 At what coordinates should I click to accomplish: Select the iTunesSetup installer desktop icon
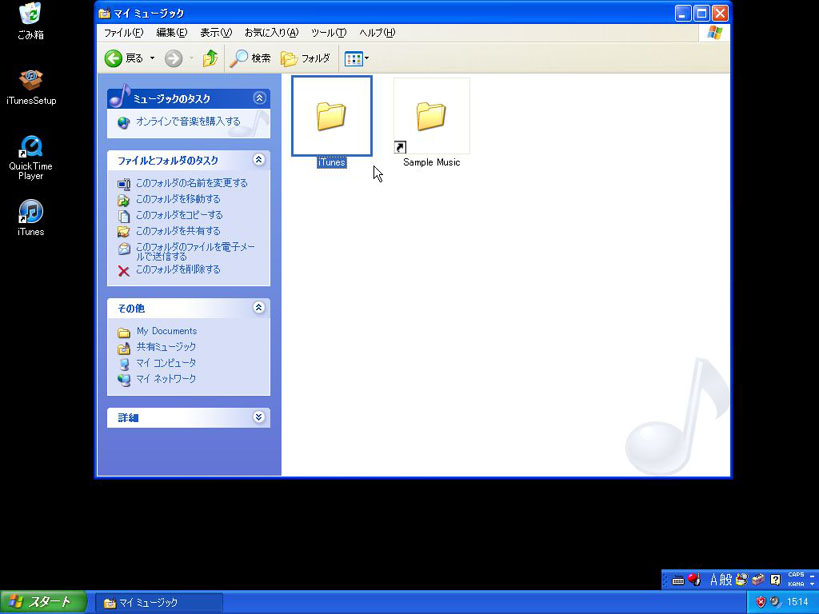pyautogui.click(x=31, y=87)
